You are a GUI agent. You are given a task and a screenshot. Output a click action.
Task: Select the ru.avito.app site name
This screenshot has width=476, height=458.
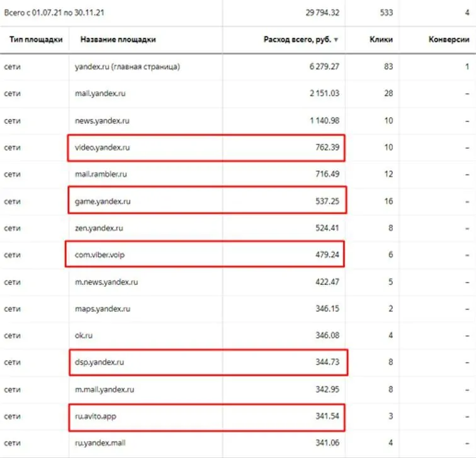96,416
